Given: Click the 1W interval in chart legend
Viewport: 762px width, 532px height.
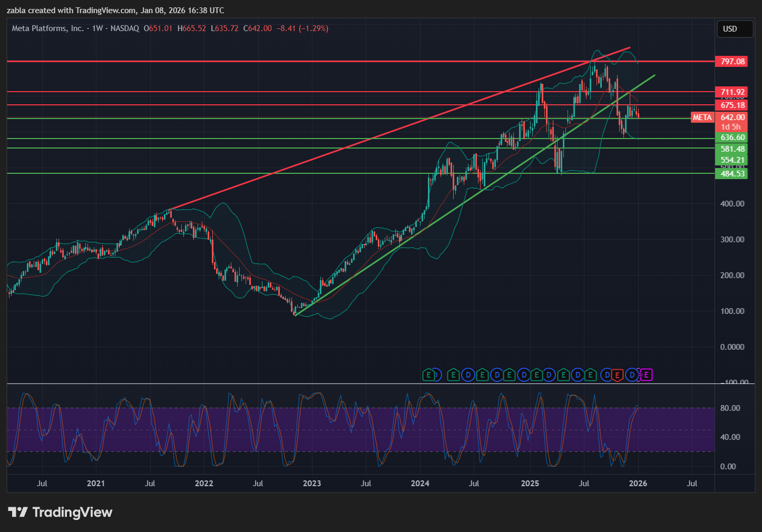Looking at the screenshot, I should [97, 28].
